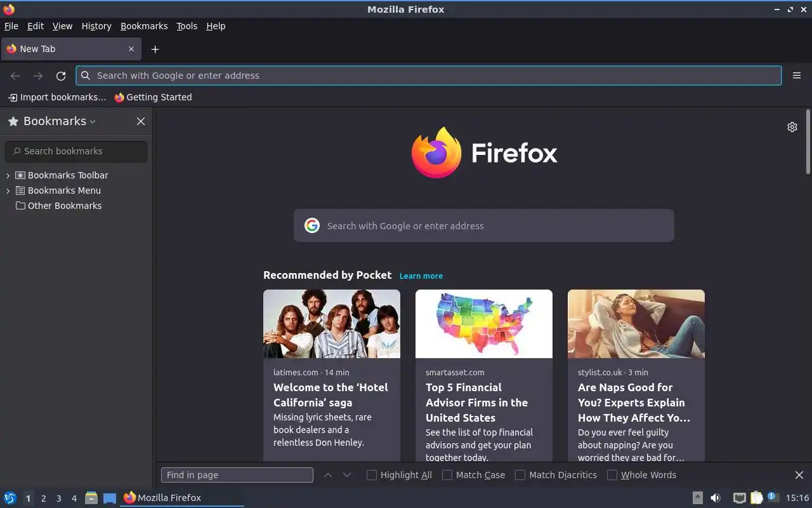
Task: Switch to workspace 2
Action: coord(43,498)
